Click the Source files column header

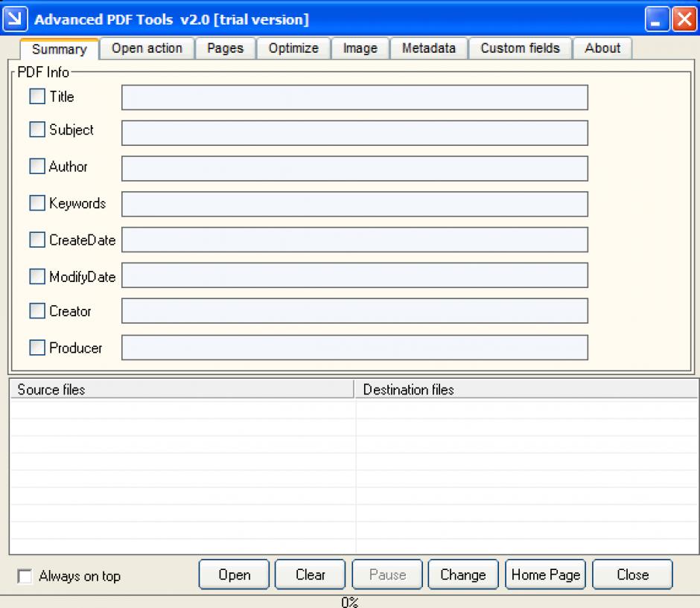point(182,389)
